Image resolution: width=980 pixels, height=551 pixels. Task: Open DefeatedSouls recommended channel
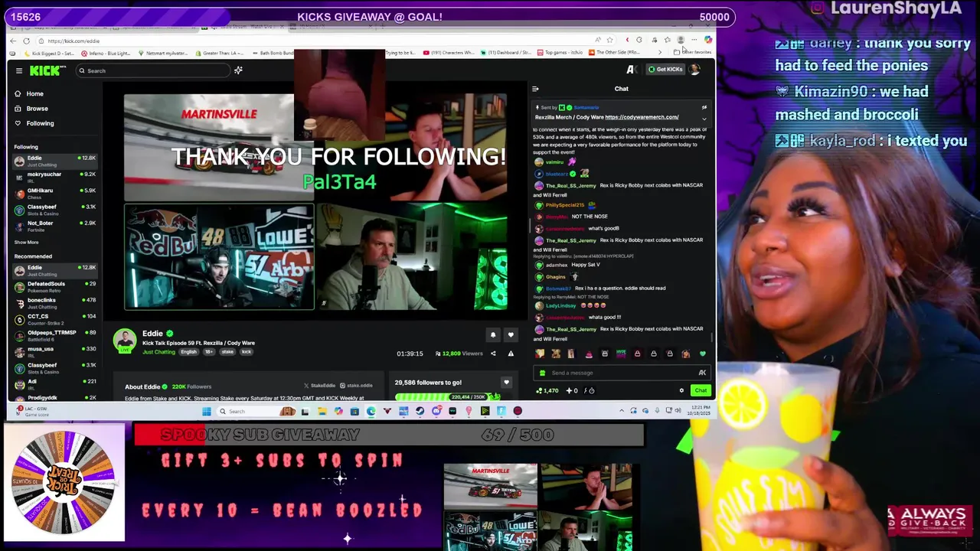point(55,286)
